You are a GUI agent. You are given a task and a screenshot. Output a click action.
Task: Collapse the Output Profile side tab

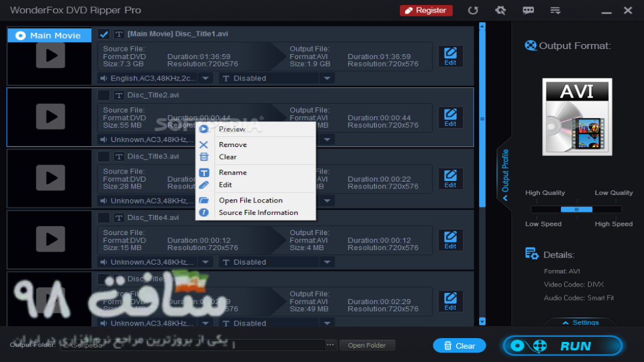505,175
